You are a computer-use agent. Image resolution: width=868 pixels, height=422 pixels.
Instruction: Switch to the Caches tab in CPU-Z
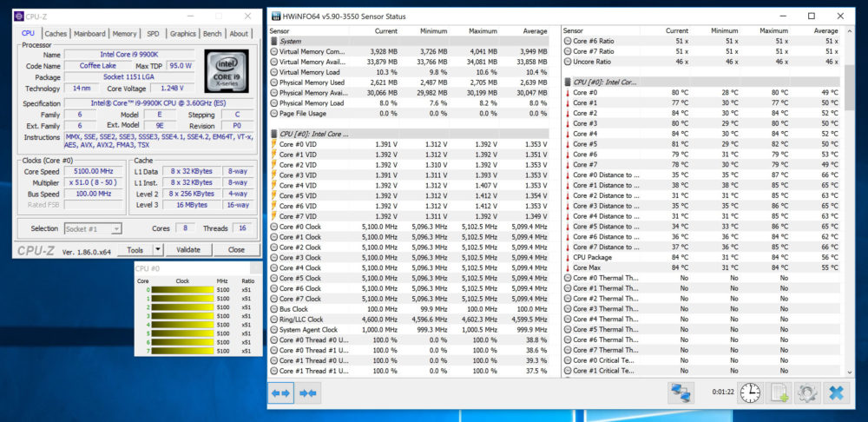[56, 34]
